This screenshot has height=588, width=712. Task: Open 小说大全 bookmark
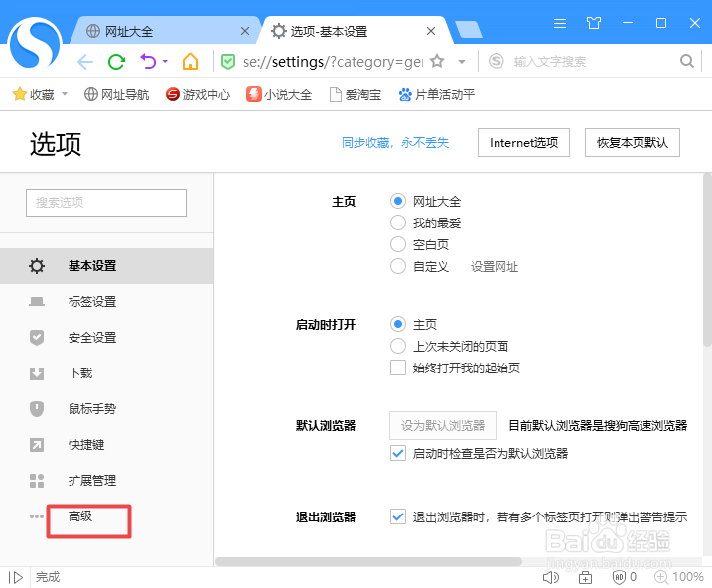click(x=279, y=94)
